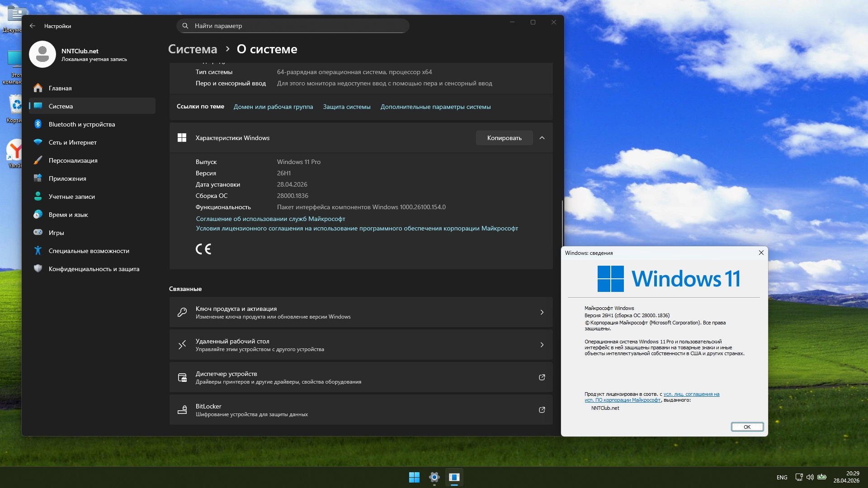Open Сеть и Интернет settings
Screen dimensions: 868x488
pyautogui.click(x=72, y=142)
